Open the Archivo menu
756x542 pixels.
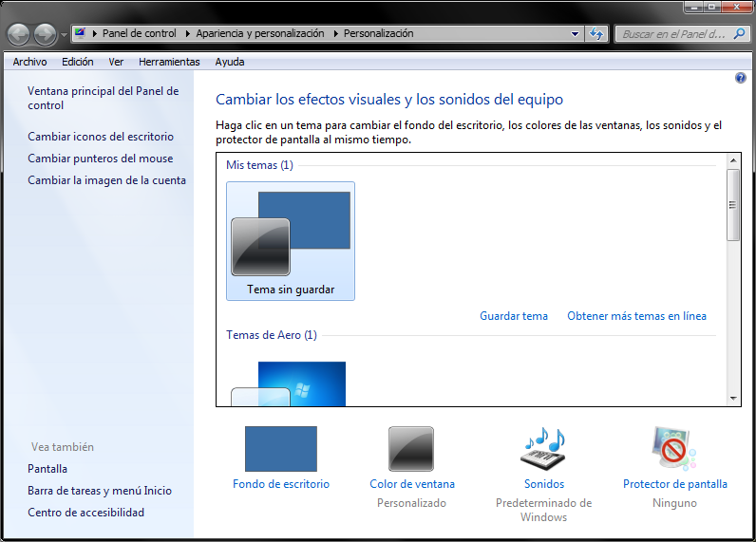pyautogui.click(x=29, y=62)
